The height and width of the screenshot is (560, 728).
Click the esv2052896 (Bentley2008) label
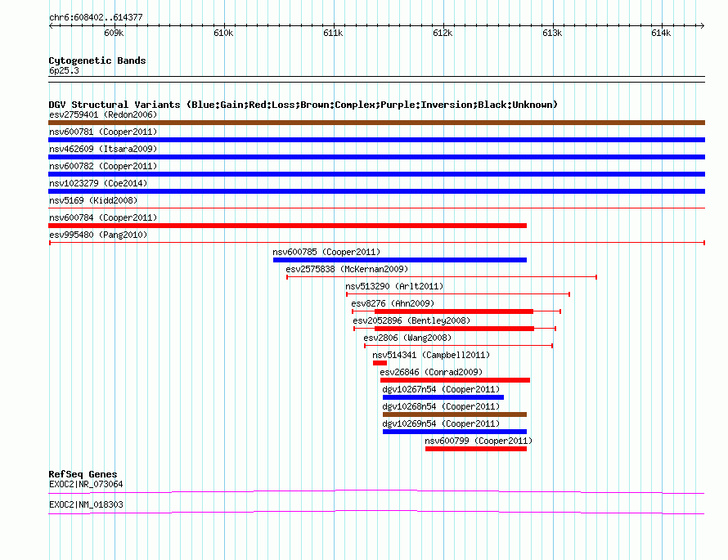[x=411, y=320]
